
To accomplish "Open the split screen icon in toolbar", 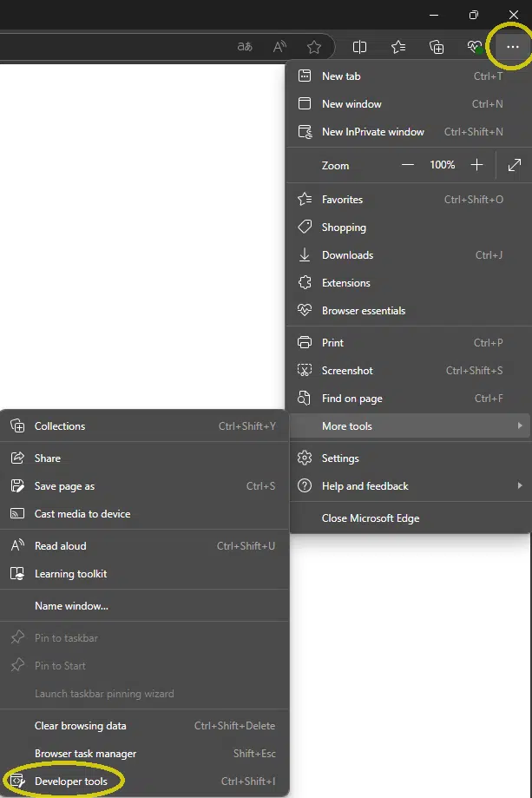I will click(359, 47).
